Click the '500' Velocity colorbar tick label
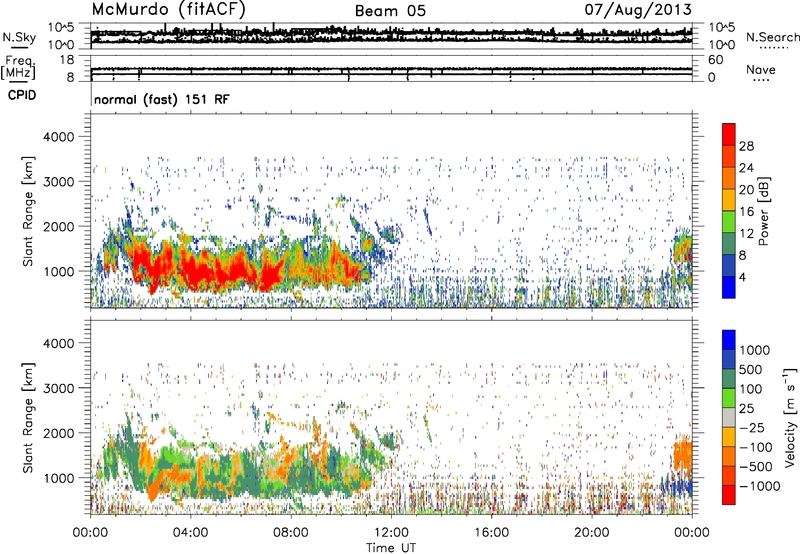 (751, 369)
